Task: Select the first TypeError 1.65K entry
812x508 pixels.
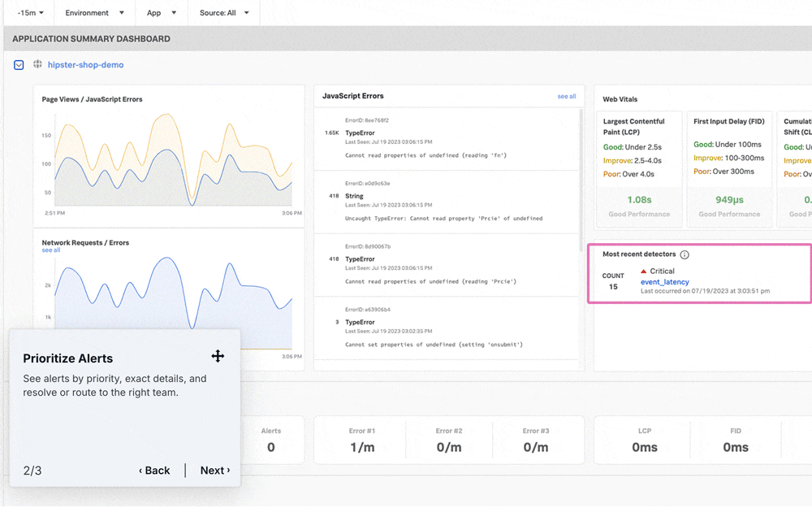Action: [x=447, y=139]
